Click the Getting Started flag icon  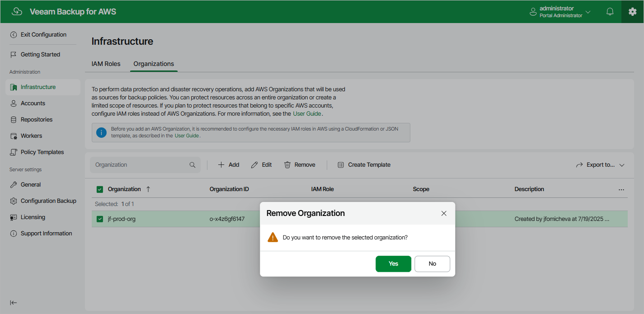click(x=14, y=55)
